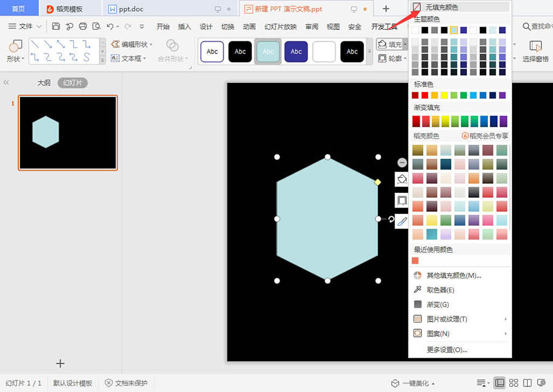Click 更多设置 more settings option
The height and width of the screenshot is (392, 553).
click(x=447, y=350)
